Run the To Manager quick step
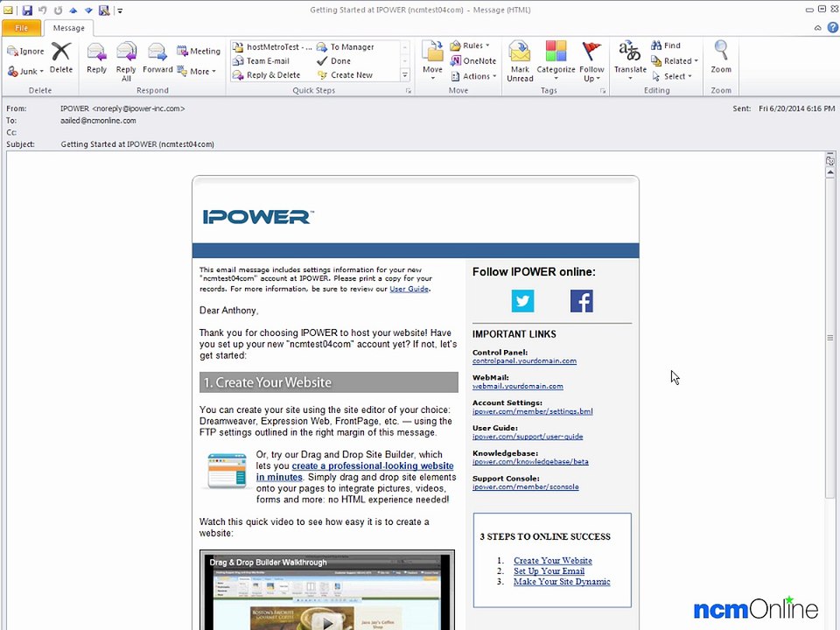Viewport: 840px width, 630px height. coord(346,46)
